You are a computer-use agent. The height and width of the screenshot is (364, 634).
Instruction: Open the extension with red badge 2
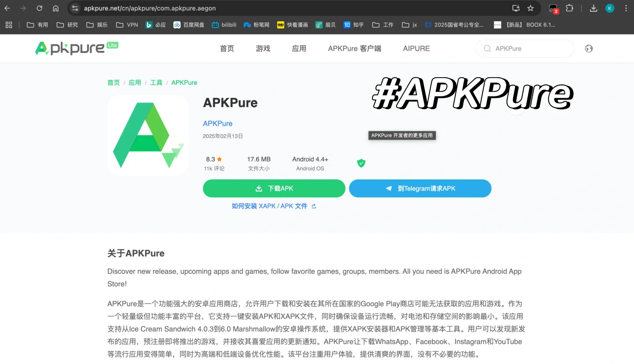[554, 8]
